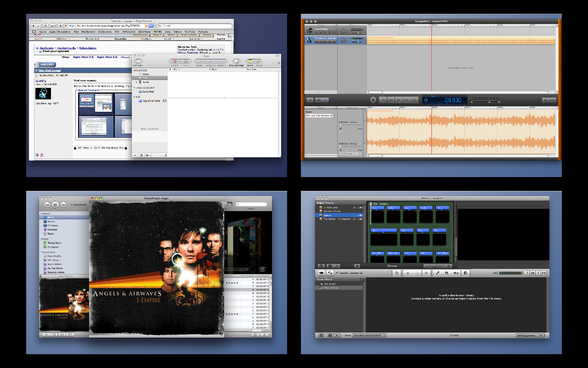588x368 pixels.
Task: Click the Safari back button
Action: (x=33, y=26)
